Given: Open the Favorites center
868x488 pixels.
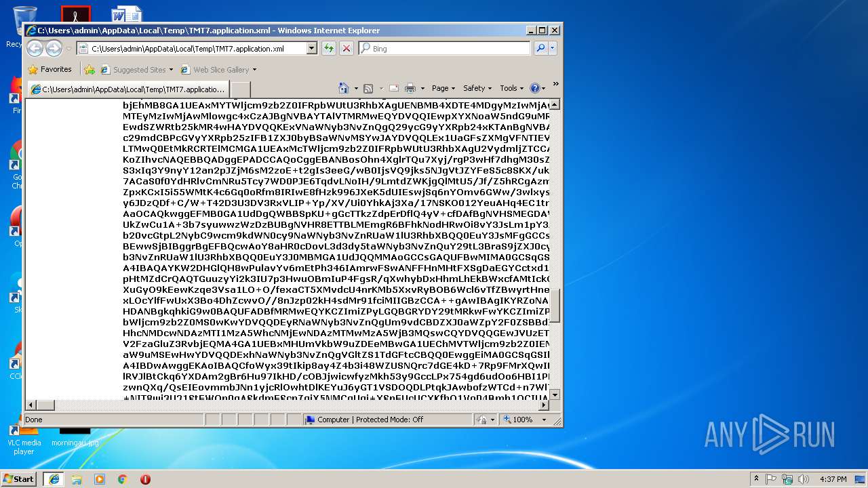Looking at the screenshot, I should click(50, 69).
